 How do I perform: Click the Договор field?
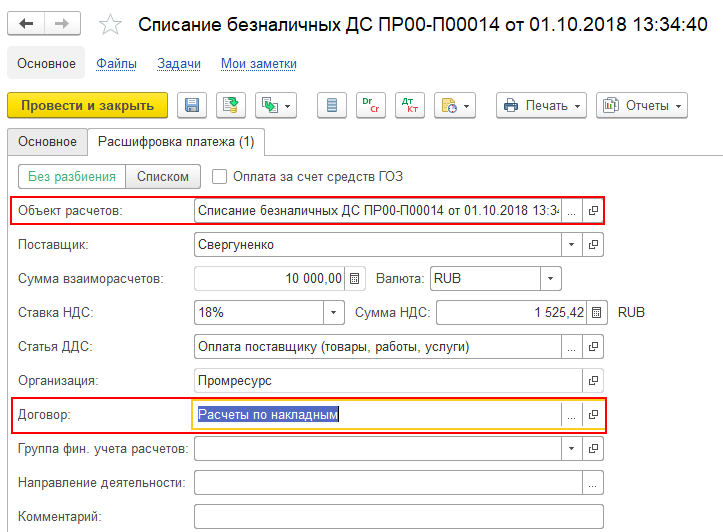click(376, 415)
